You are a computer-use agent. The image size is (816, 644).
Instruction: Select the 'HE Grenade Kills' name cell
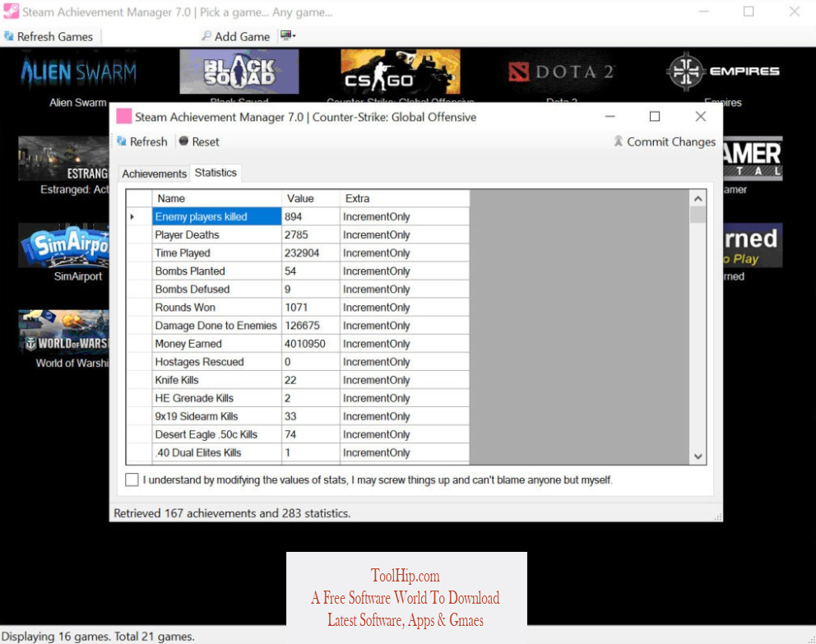coord(216,398)
